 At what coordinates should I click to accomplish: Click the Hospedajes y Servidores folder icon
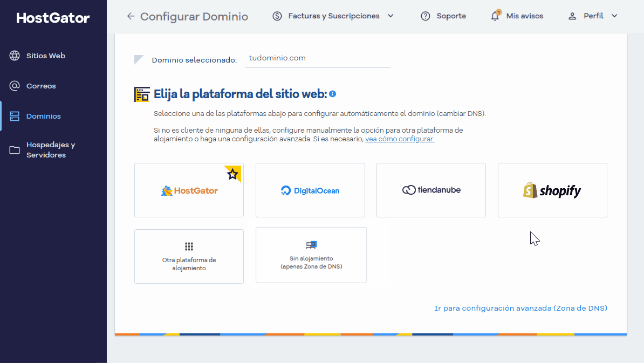15,150
